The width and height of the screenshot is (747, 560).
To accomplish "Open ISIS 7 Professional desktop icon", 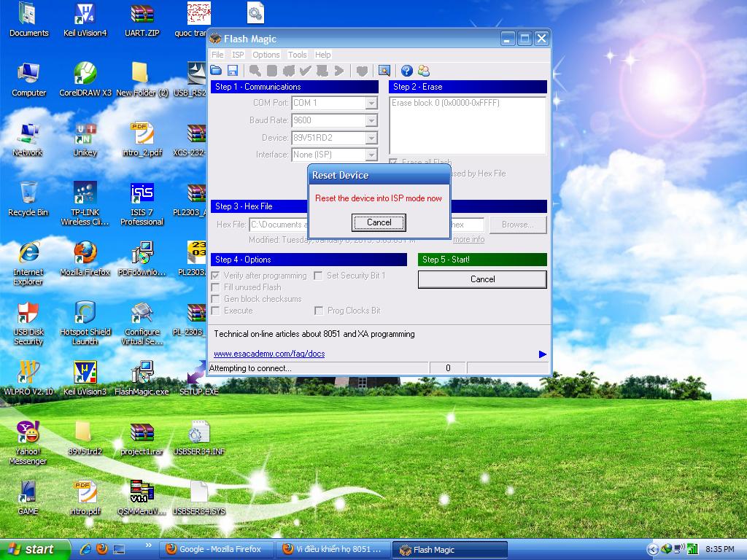I will 142,204.
